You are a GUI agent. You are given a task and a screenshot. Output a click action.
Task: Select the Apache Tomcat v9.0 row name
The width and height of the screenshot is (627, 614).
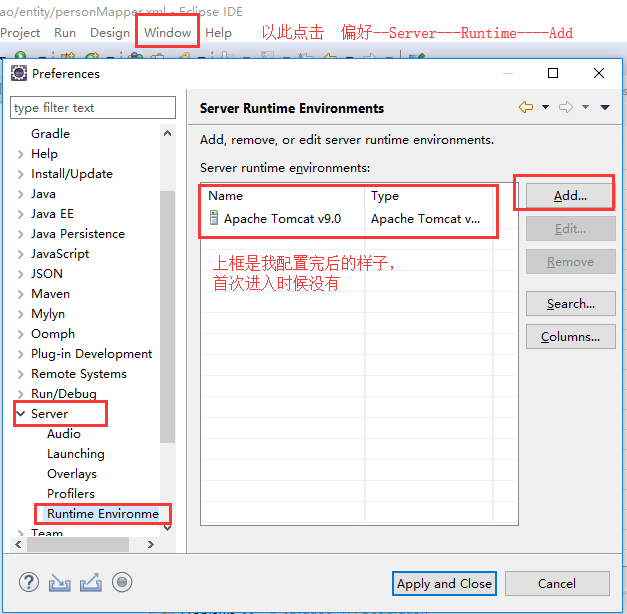click(x=282, y=218)
